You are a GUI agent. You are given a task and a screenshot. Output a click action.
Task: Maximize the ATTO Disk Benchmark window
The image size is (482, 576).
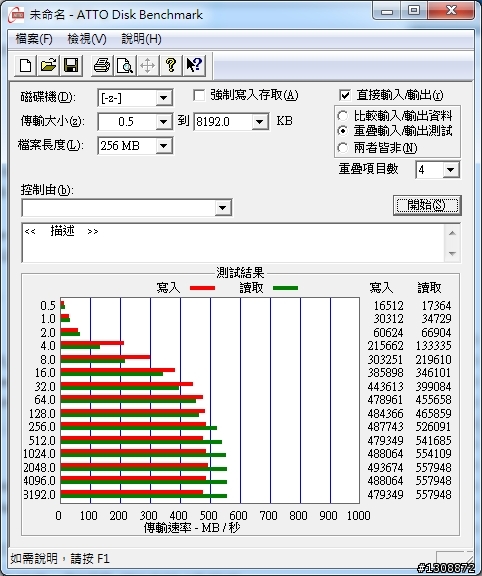(x=414, y=11)
